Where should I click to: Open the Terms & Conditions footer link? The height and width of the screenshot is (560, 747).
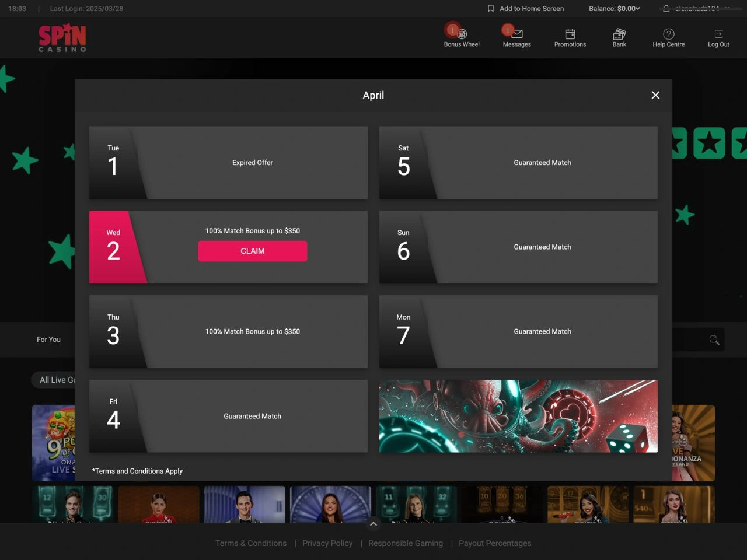[251, 543]
